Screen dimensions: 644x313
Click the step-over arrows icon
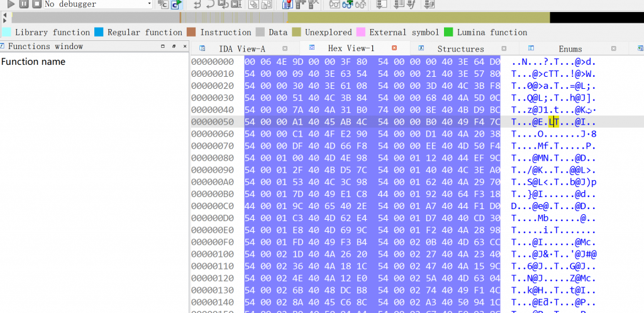tap(210, 4)
